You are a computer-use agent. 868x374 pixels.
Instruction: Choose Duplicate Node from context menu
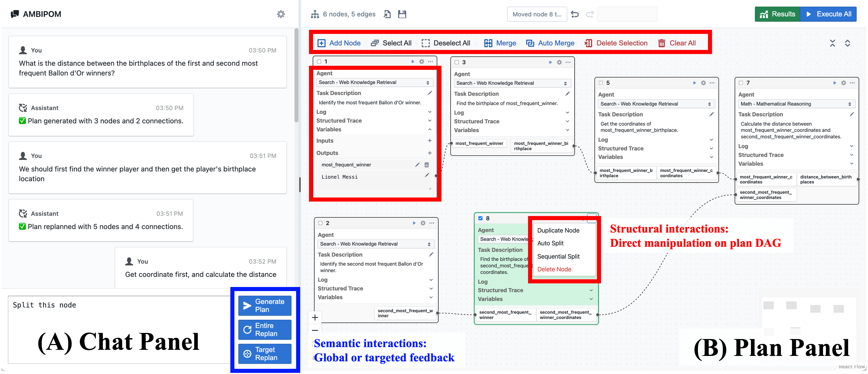[558, 231]
